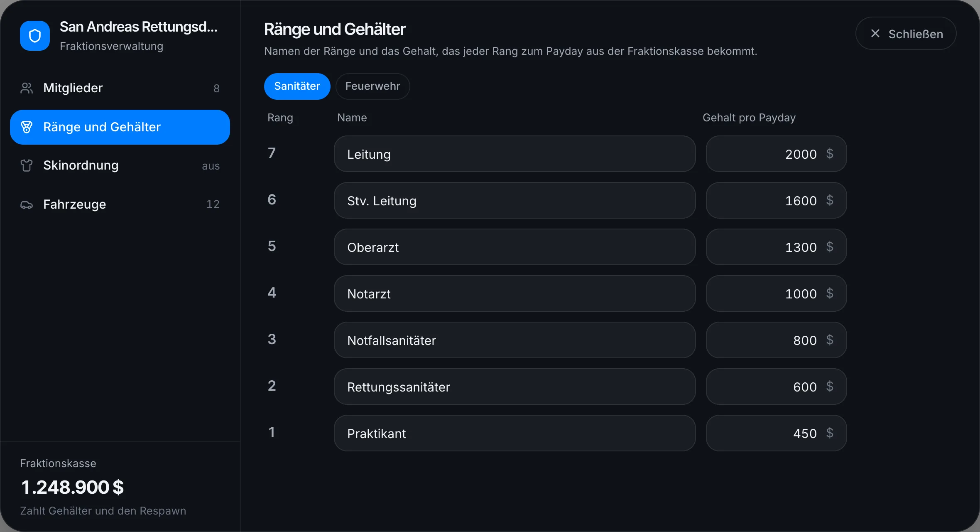The height and width of the screenshot is (532, 980).
Task: Click the X icon in Schließen button
Action: click(x=875, y=34)
